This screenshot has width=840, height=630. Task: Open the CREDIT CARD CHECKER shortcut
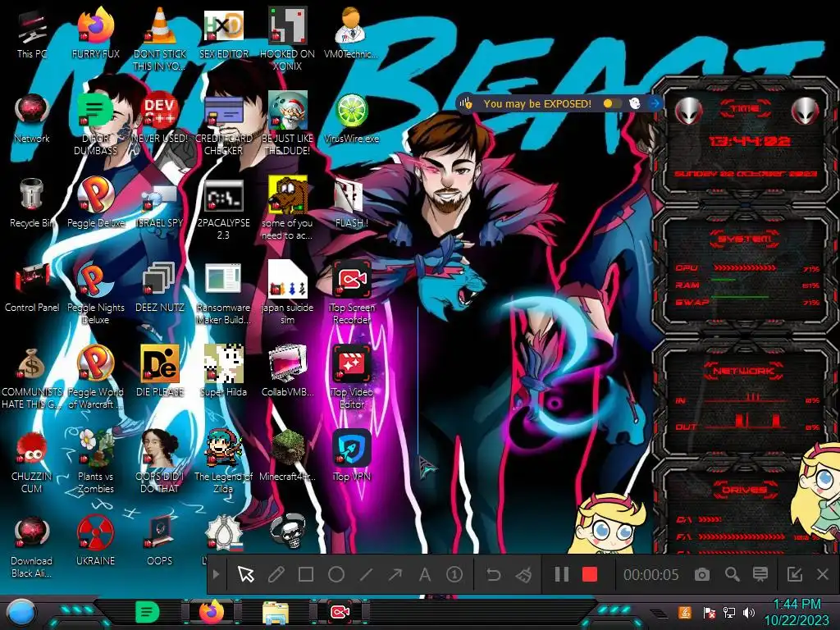(223, 125)
